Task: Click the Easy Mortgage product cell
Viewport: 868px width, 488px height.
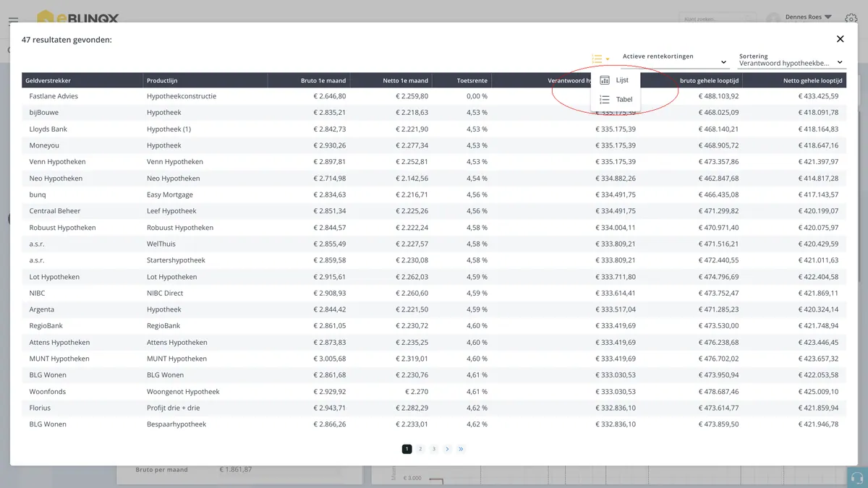Action: click(170, 194)
